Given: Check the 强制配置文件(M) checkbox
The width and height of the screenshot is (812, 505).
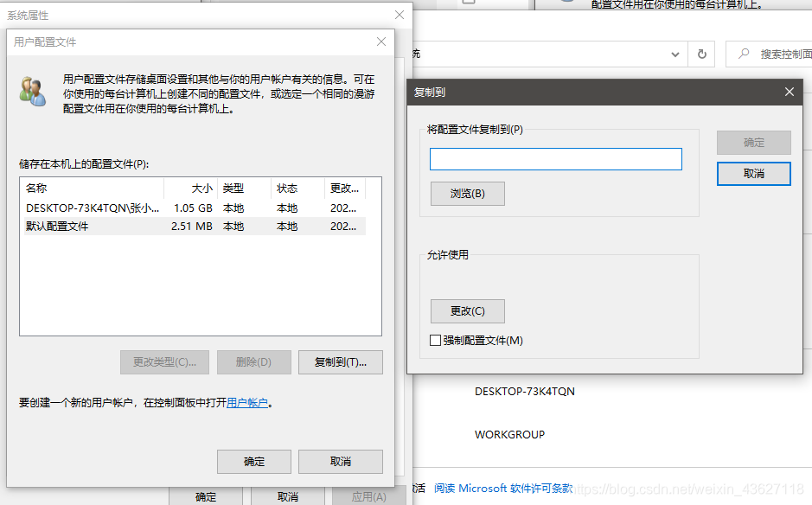Looking at the screenshot, I should 436,341.
